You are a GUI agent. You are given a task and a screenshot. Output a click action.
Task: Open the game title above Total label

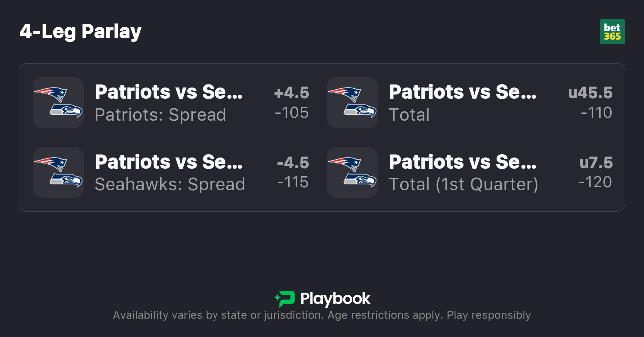(x=462, y=92)
